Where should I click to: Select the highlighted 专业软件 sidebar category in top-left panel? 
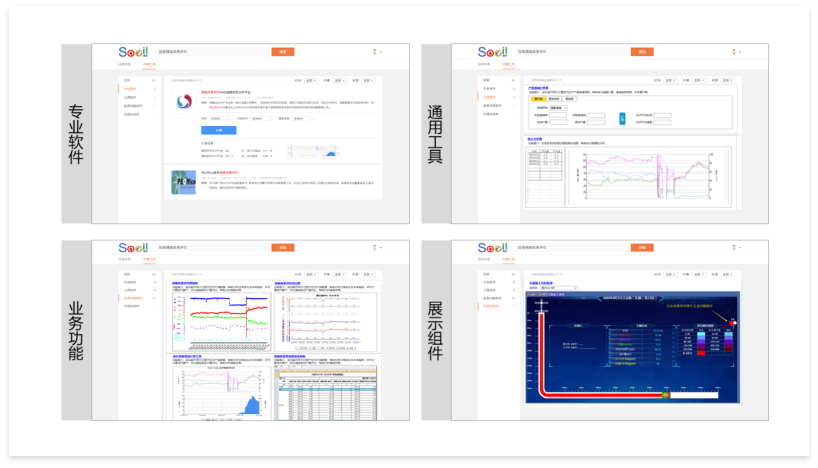click(138, 89)
